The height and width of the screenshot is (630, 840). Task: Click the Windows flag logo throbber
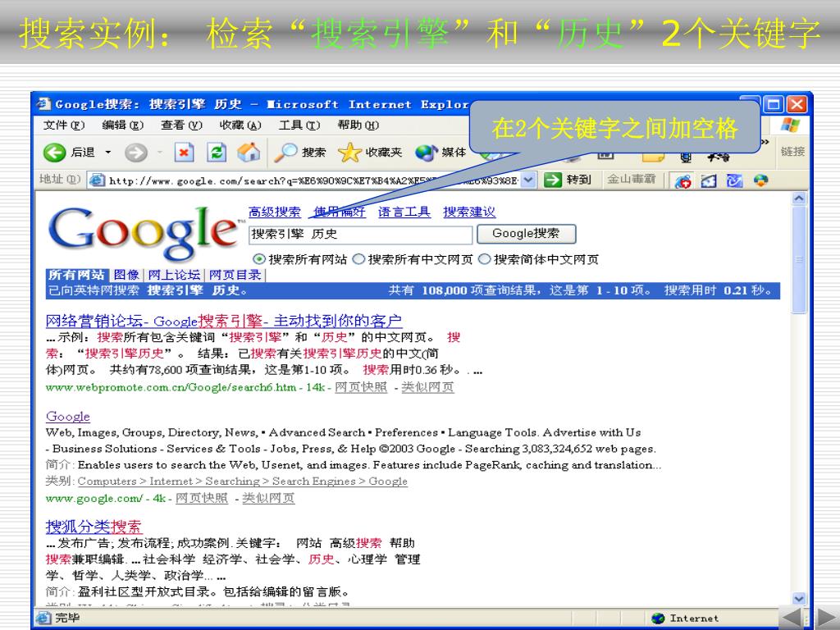(x=790, y=126)
